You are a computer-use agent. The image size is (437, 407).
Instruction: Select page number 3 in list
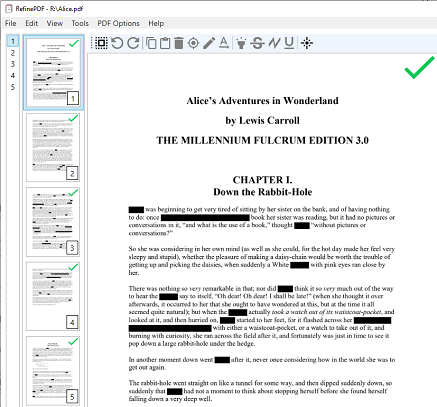[x=13, y=64]
